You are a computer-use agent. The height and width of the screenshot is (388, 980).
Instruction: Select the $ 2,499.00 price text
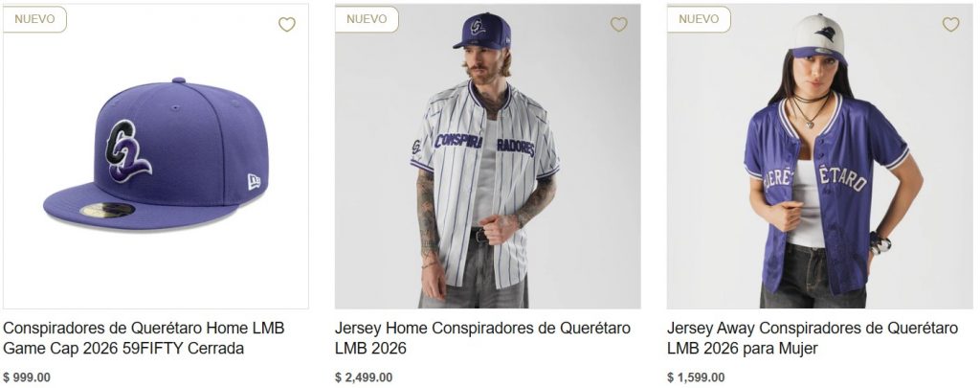(x=364, y=377)
